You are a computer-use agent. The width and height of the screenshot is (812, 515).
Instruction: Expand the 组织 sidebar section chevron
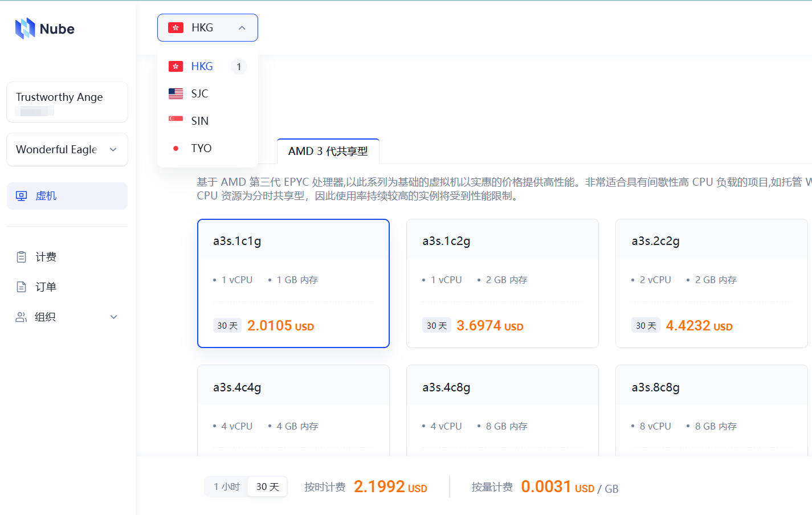[x=113, y=317]
